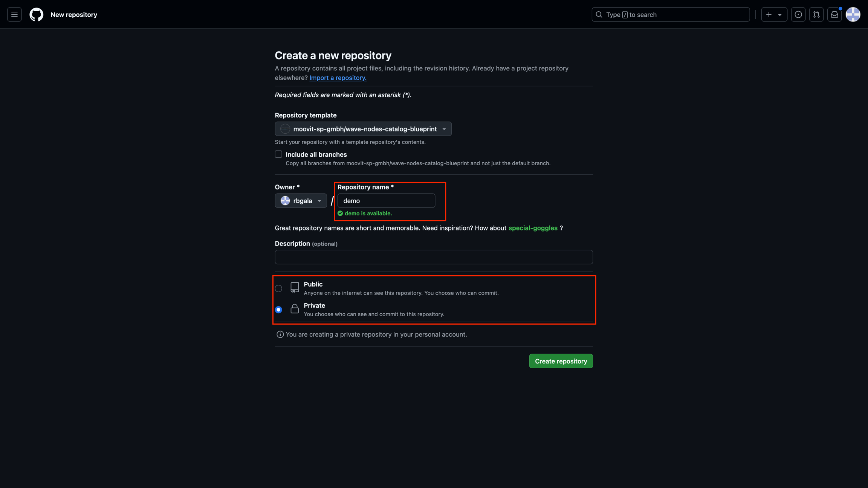868x488 pixels.
Task: Open the Issues icon in header
Action: pos(798,15)
